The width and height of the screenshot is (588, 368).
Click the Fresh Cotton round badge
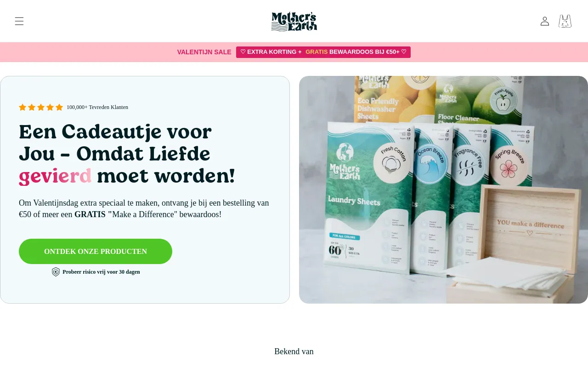click(x=392, y=161)
